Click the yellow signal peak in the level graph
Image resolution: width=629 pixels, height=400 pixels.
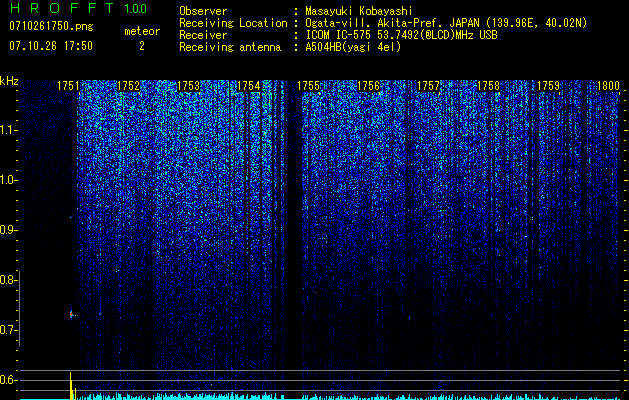71,386
